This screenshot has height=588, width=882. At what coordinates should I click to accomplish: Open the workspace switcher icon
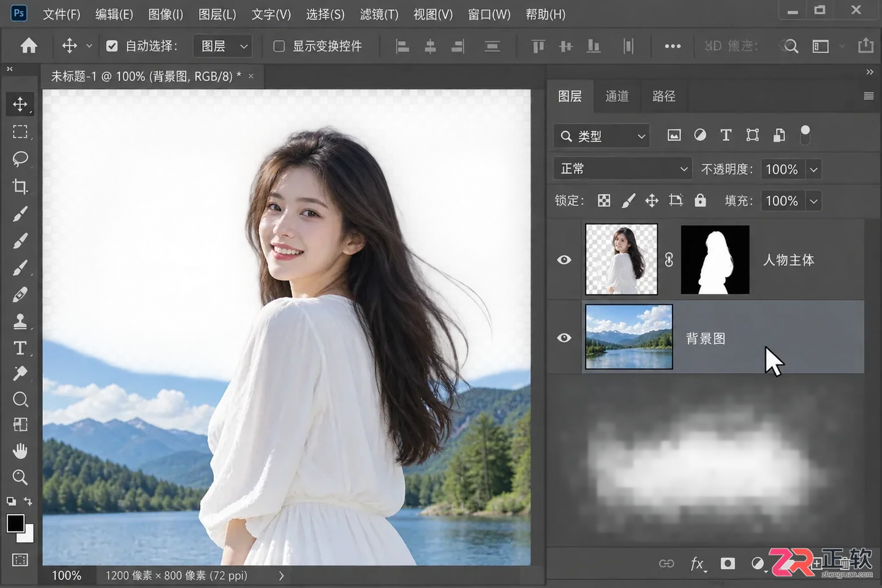(821, 46)
